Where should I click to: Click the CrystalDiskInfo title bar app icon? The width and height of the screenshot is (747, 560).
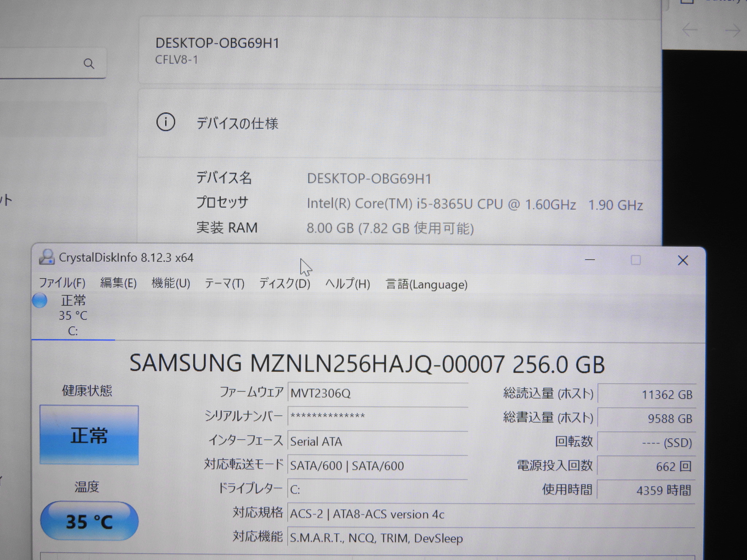click(x=47, y=257)
